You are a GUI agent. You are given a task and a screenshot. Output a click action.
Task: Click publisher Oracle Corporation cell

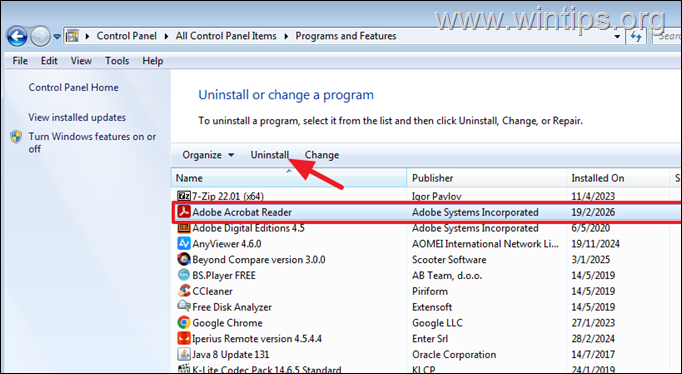pyautogui.click(x=454, y=354)
